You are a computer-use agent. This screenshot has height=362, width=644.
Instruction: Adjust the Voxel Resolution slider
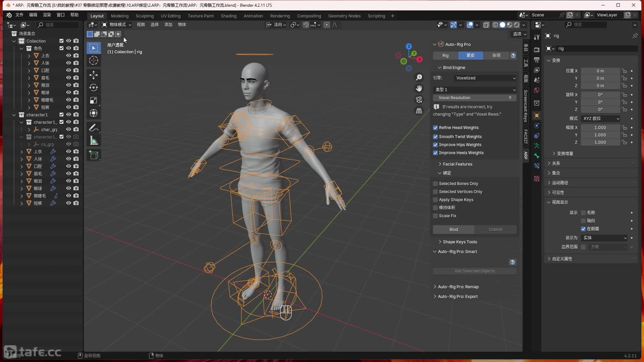tap(474, 98)
